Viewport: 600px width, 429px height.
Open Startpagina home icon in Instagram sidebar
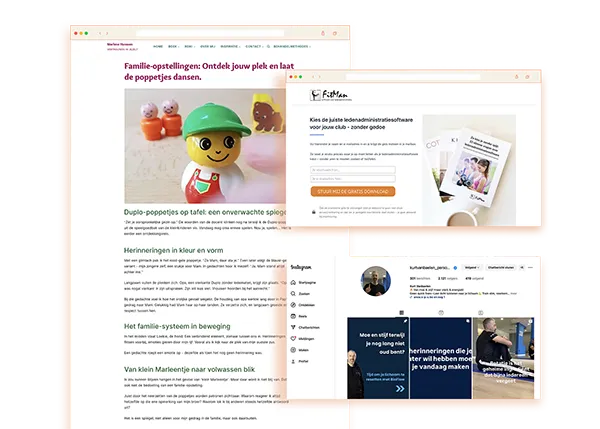coord(293,282)
